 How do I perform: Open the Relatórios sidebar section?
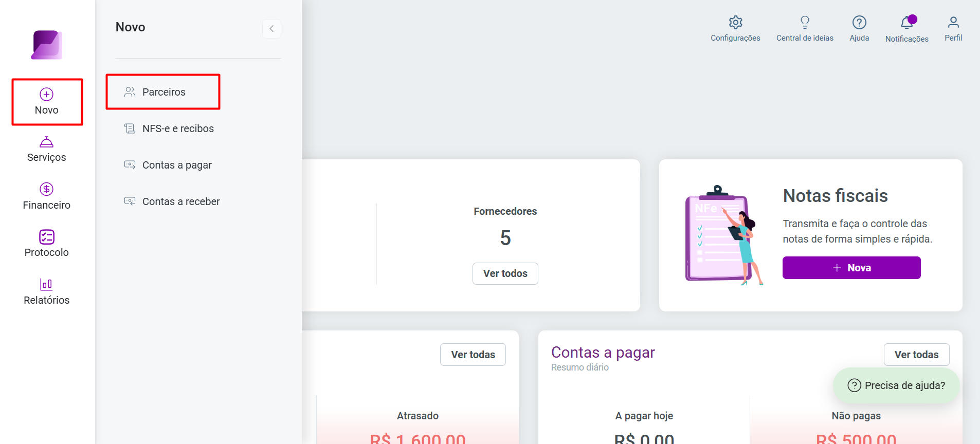pos(47,292)
